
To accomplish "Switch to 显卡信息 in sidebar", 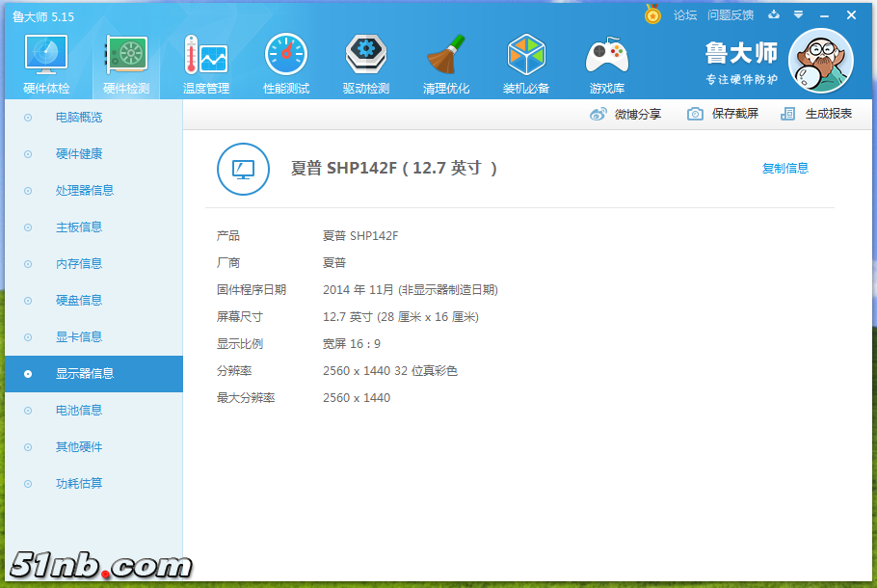I will [x=79, y=337].
